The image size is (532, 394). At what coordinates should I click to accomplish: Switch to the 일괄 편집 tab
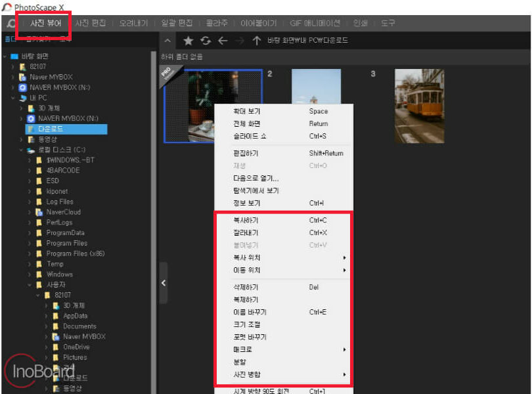pyautogui.click(x=177, y=23)
